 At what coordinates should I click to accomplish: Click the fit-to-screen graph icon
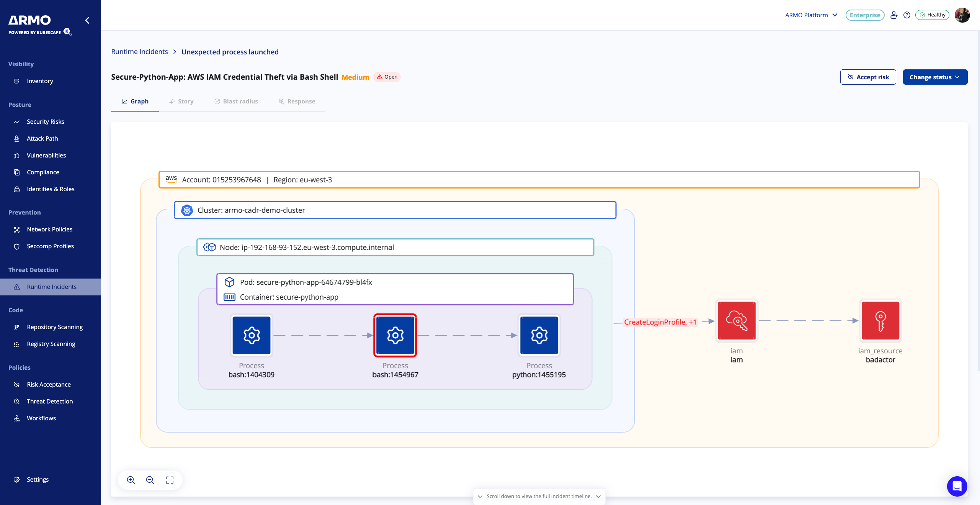[170, 480]
